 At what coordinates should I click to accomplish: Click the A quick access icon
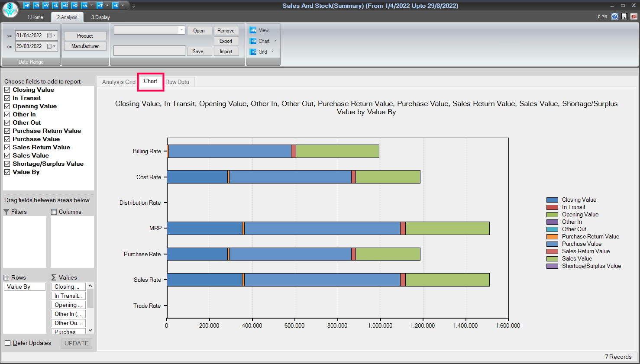pos(84,5)
